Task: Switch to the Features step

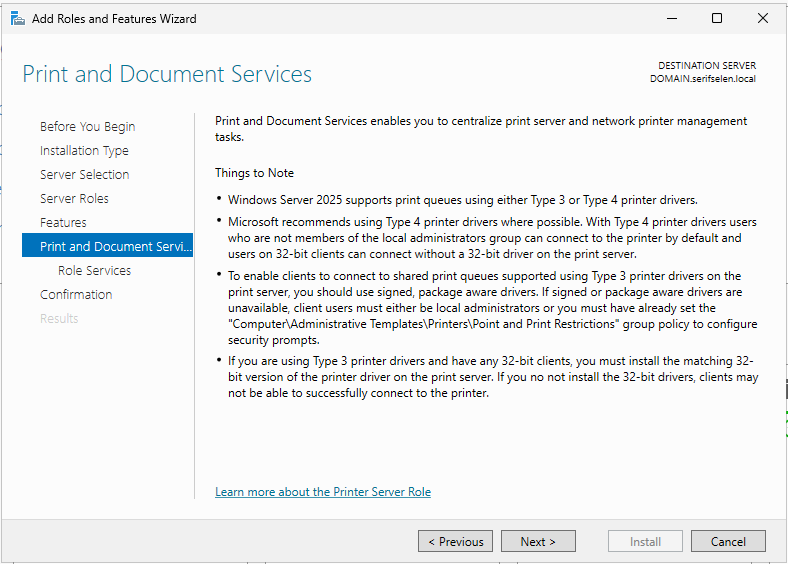Action: click(x=63, y=223)
